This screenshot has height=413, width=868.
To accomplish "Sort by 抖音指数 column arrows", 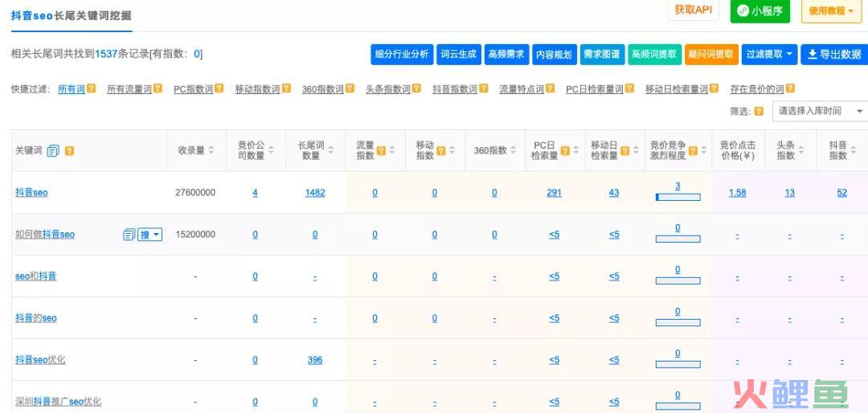I will tap(854, 150).
